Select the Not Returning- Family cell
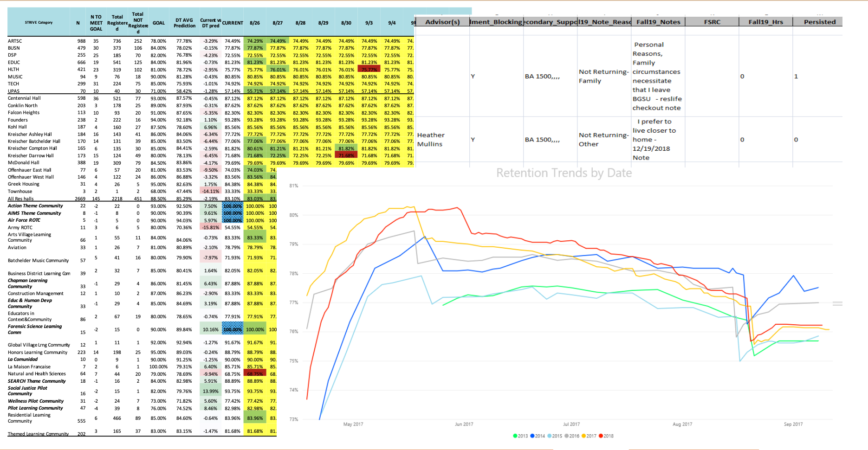This screenshot has width=868, height=450. click(x=603, y=76)
